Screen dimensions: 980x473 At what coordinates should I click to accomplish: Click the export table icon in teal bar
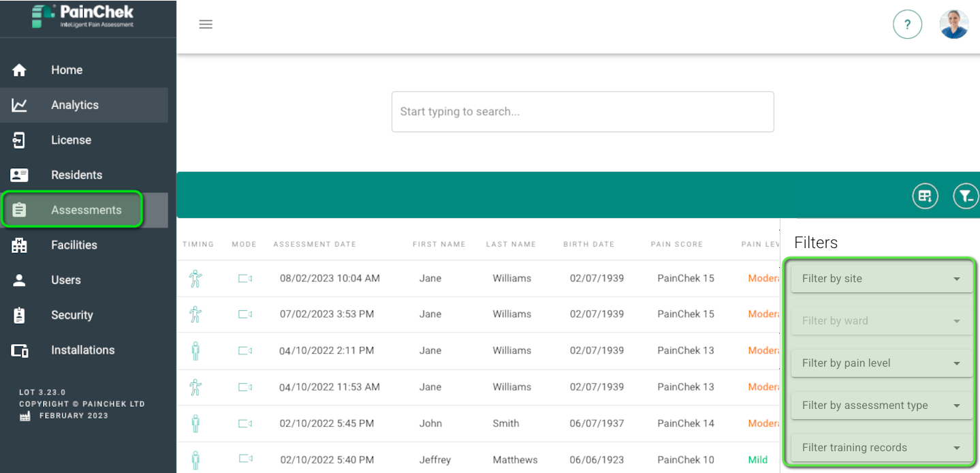click(925, 196)
